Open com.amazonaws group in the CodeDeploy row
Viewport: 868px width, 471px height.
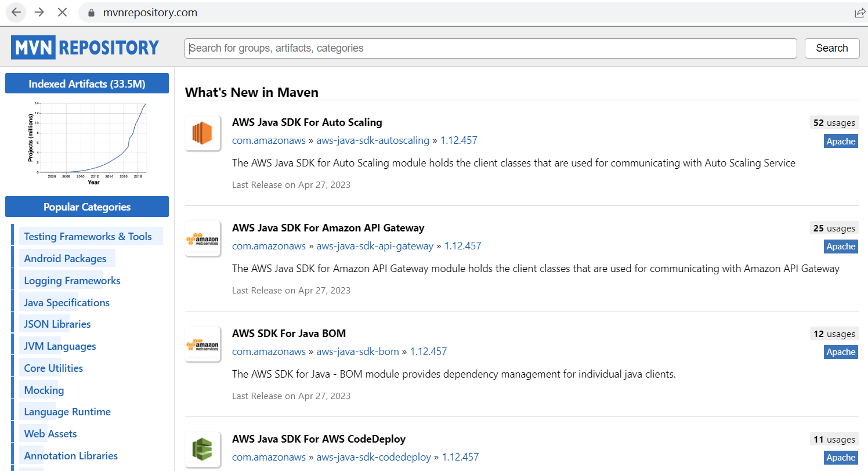pyautogui.click(x=269, y=457)
